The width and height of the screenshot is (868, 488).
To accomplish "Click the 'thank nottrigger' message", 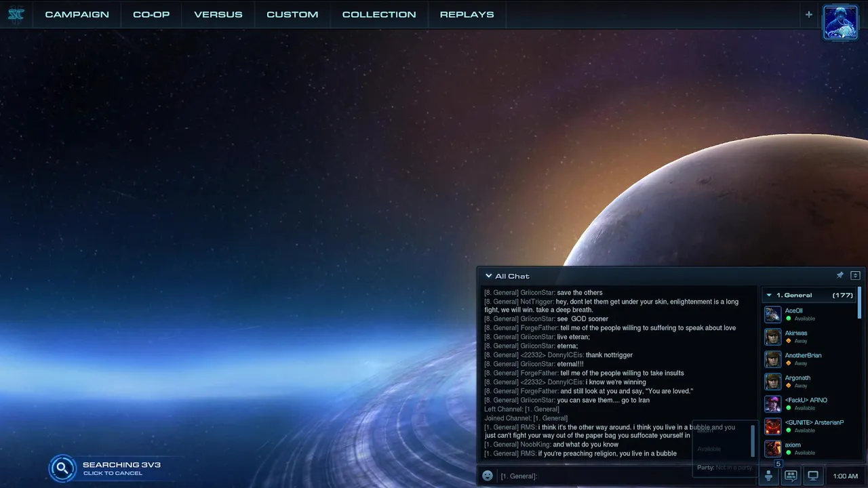I will point(609,354).
